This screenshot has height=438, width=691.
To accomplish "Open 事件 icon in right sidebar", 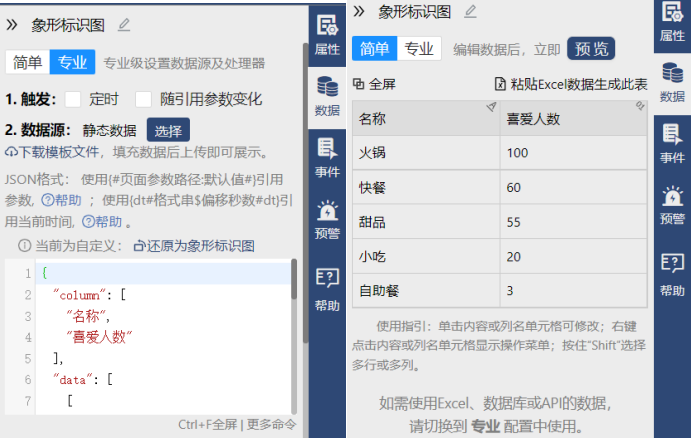I will click(672, 144).
